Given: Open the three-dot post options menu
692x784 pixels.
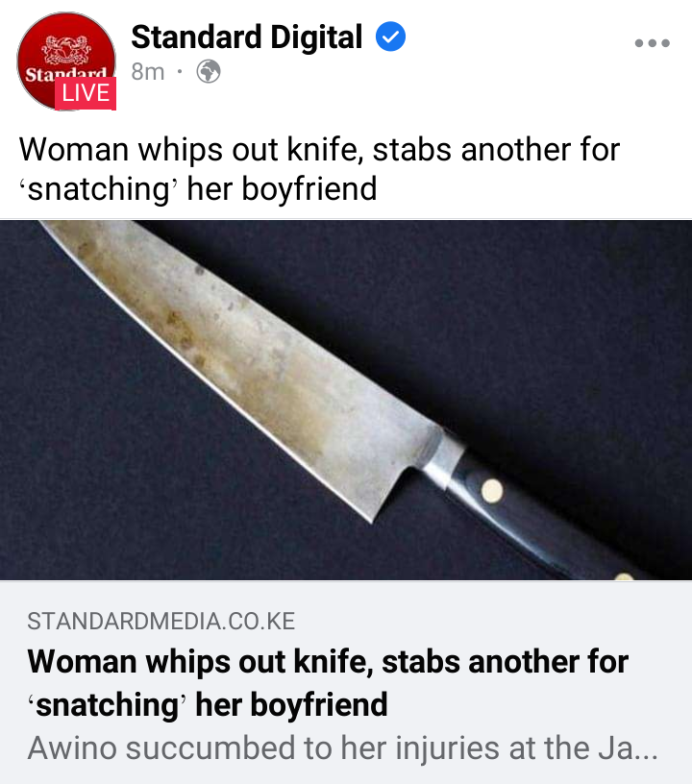Looking at the screenshot, I should (652, 43).
